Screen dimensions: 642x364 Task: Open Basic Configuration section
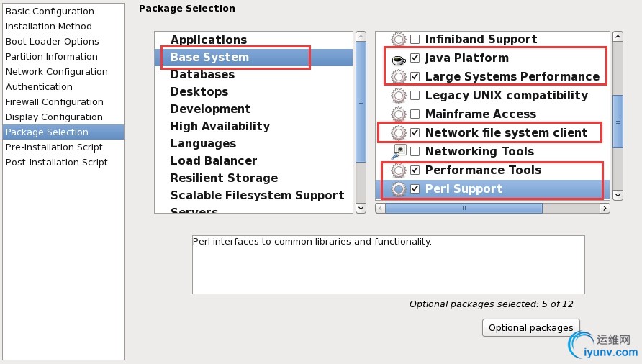[x=63, y=12]
